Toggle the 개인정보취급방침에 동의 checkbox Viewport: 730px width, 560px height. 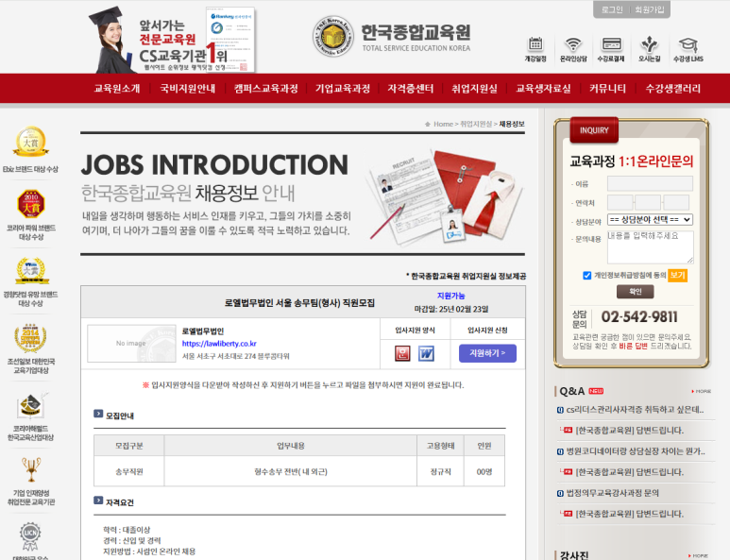click(587, 276)
